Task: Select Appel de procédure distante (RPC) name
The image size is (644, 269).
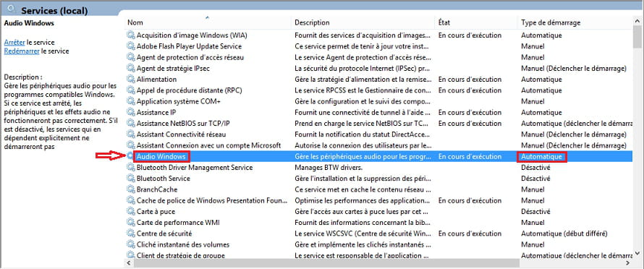Action: (190, 90)
